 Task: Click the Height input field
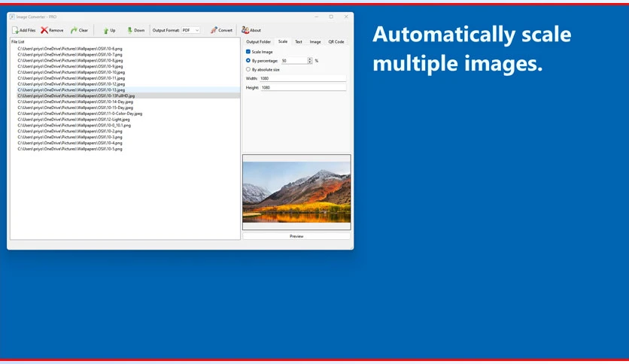point(303,87)
